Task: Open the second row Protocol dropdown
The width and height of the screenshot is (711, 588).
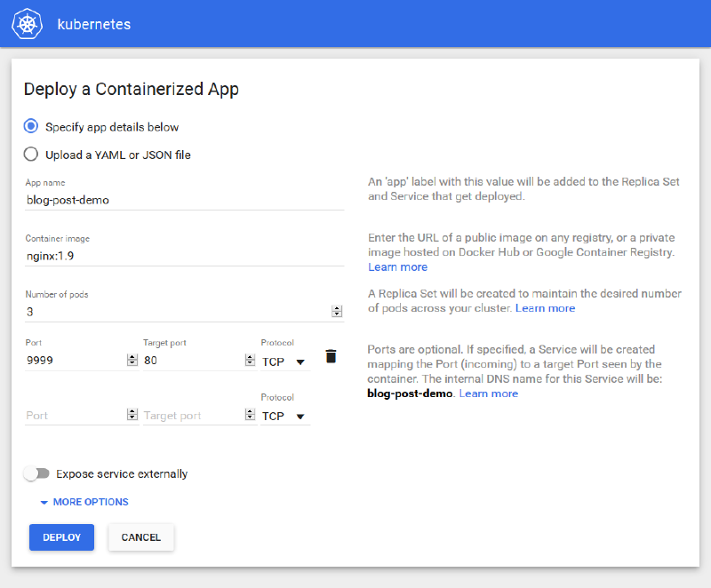Action: (x=284, y=417)
